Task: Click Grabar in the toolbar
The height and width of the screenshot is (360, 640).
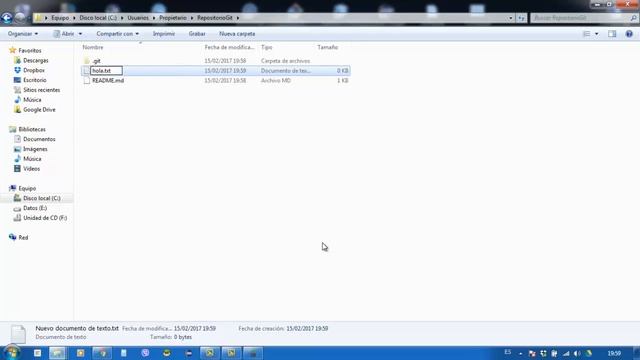Action: tap(197, 34)
